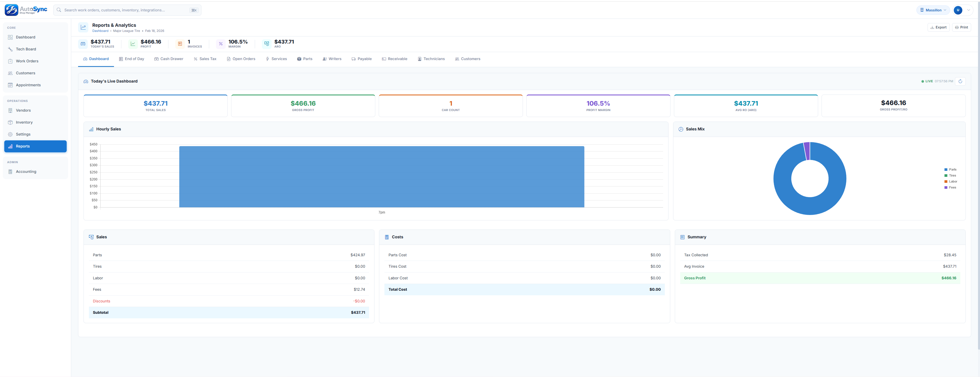Viewport: 980px width, 377px height.
Task: Click inside the search work orders field
Action: pos(126,10)
